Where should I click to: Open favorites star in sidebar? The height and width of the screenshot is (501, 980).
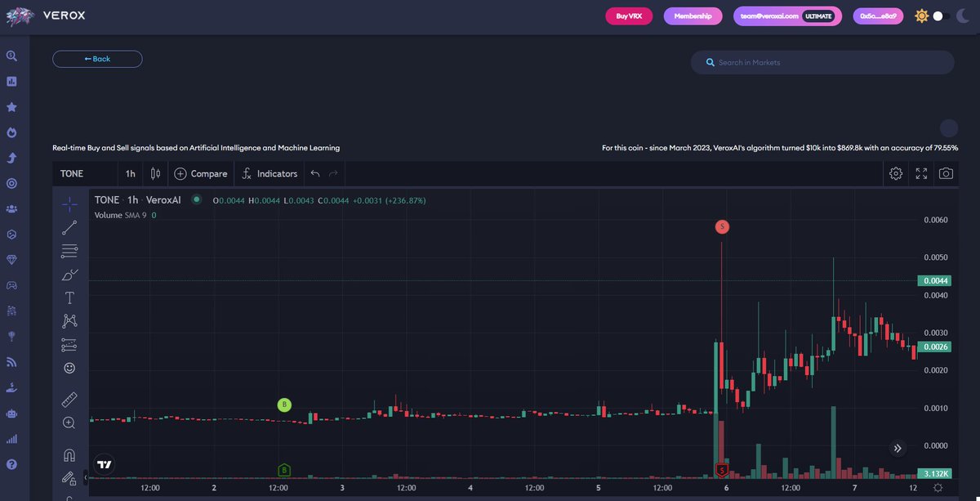click(11, 107)
